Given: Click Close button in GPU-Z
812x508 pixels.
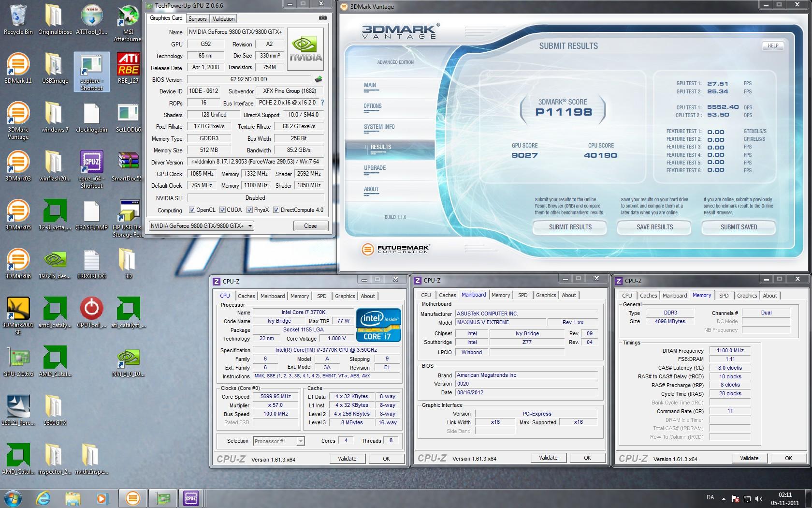Looking at the screenshot, I should pyautogui.click(x=310, y=226).
